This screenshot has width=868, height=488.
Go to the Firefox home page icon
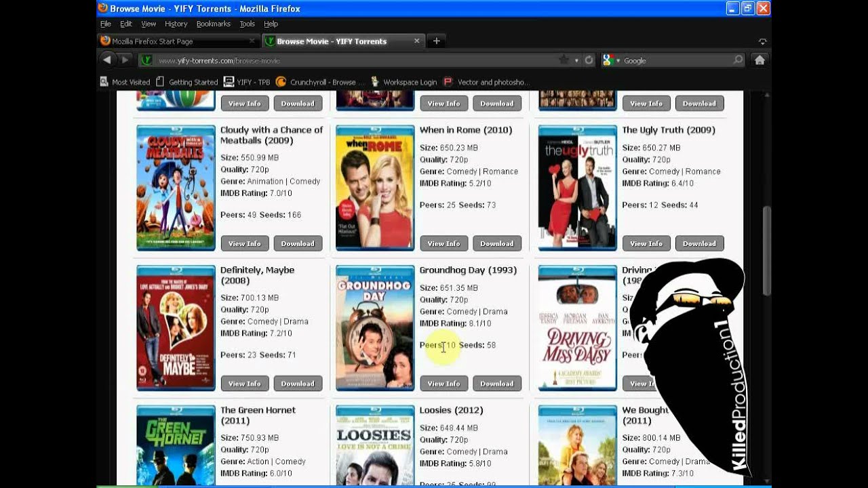pyautogui.click(x=759, y=60)
